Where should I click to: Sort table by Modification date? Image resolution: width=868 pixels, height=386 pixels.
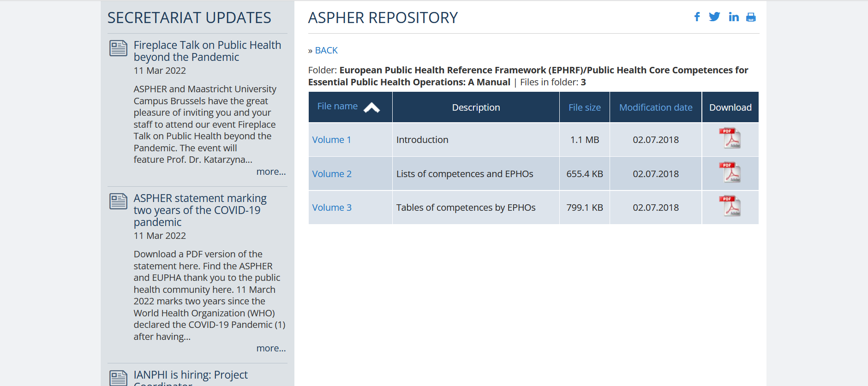coord(655,107)
